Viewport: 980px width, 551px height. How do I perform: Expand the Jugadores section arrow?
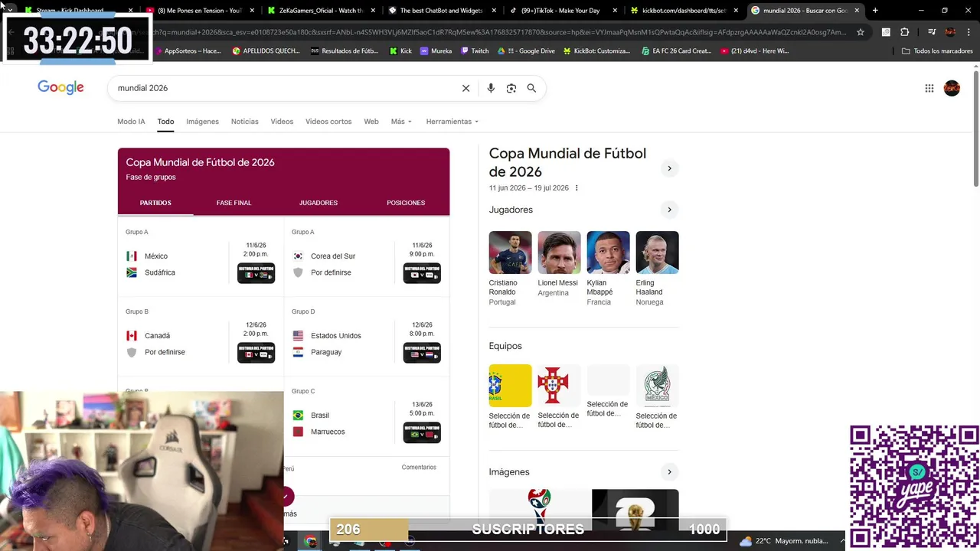click(x=669, y=210)
